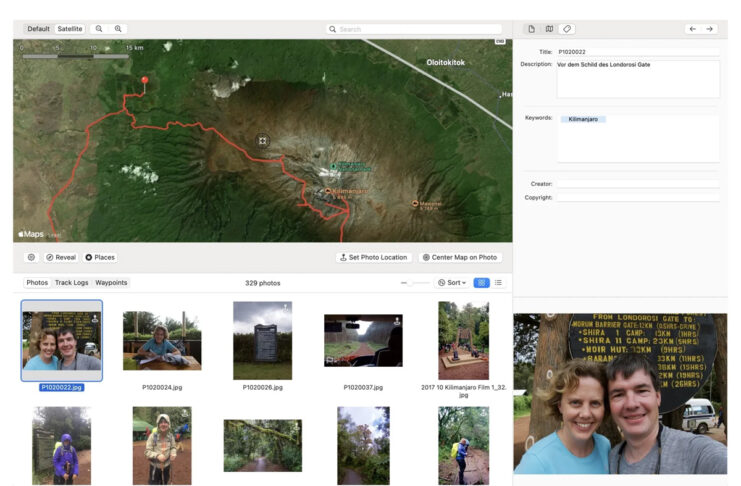Select thumbnail P1020022.jpg
This screenshot has height=486, width=741.
(x=61, y=340)
